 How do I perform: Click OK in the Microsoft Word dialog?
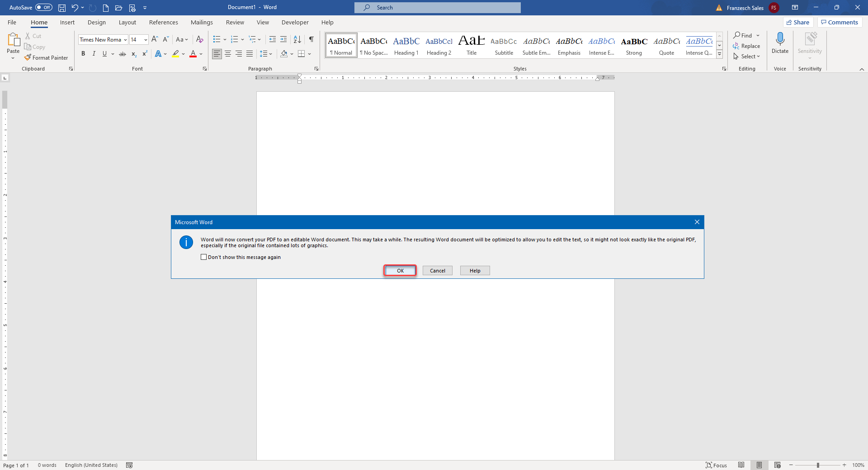coord(400,271)
